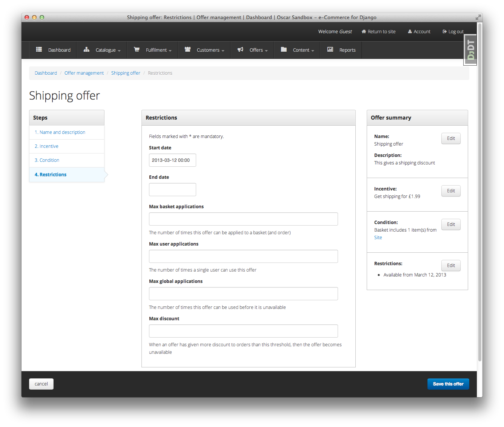Click the 'Restrictions' breadcrumb text
This screenshot has width=504, height=427.
(x=160, y=73)
